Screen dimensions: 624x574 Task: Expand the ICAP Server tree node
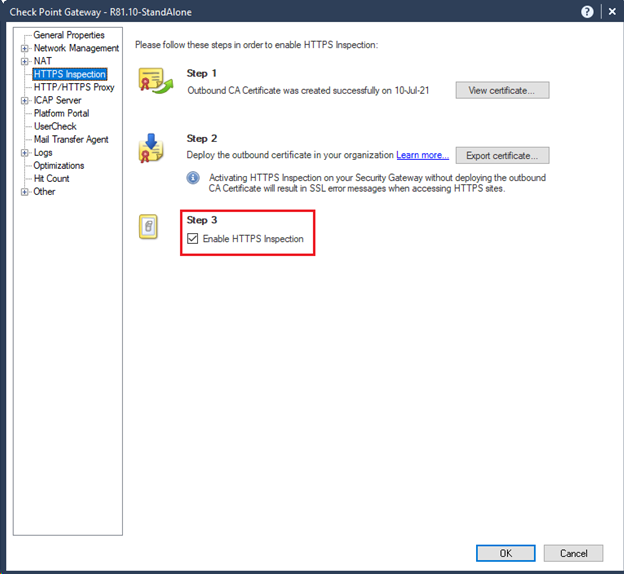coord(24,100)
